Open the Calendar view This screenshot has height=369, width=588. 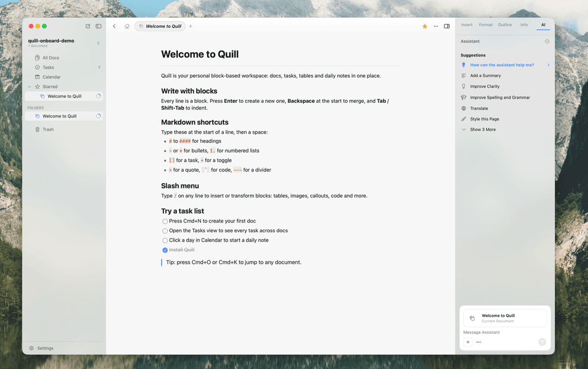pyautogui.click(x=64, y=77)
